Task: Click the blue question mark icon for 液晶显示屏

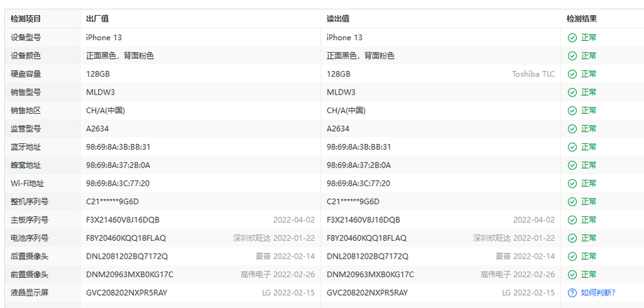Action: (x=572, y=293)
